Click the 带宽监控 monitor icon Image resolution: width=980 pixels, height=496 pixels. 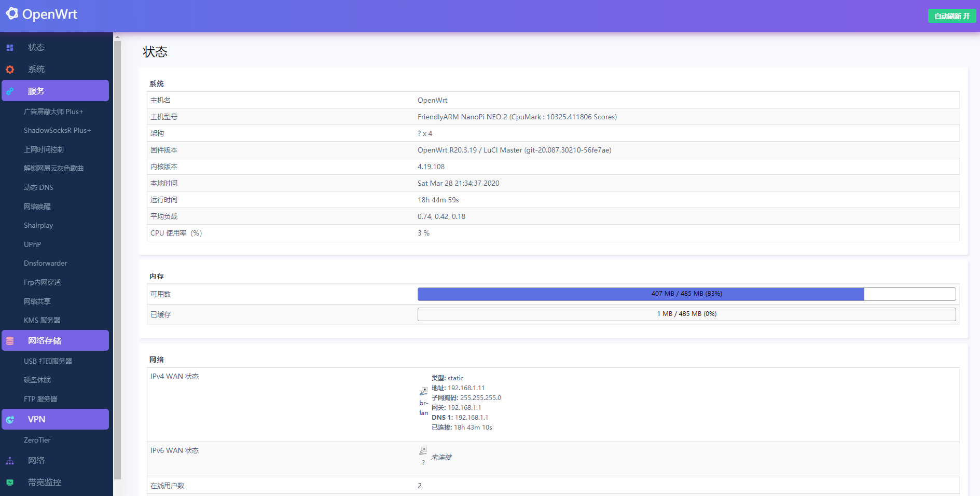coord(10,483)
